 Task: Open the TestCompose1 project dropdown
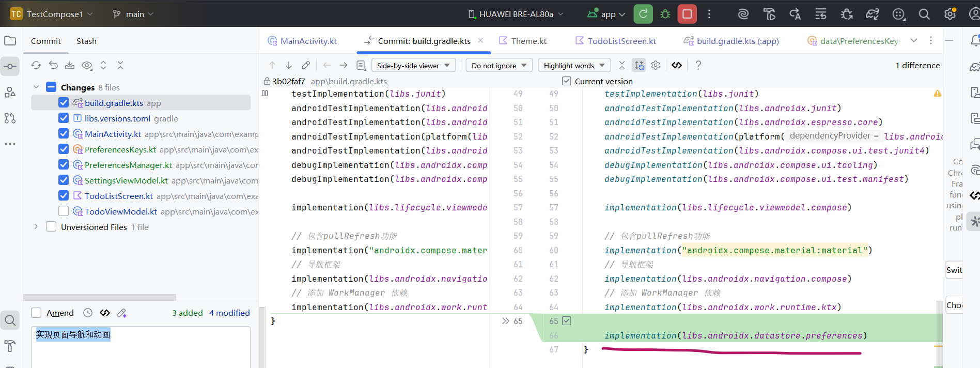click(52, 14)
